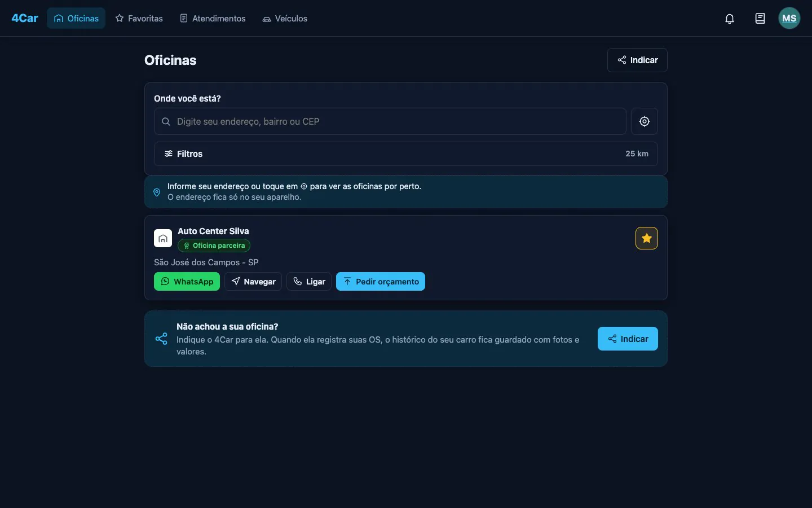Click the Onde você está? label
812x508 pixels.
187,98
